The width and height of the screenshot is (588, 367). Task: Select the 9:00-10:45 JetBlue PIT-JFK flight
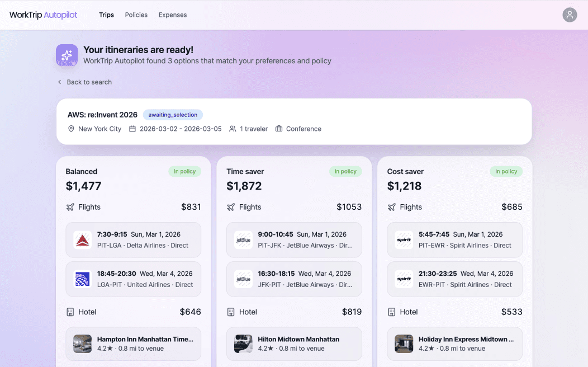click(294, 240)
